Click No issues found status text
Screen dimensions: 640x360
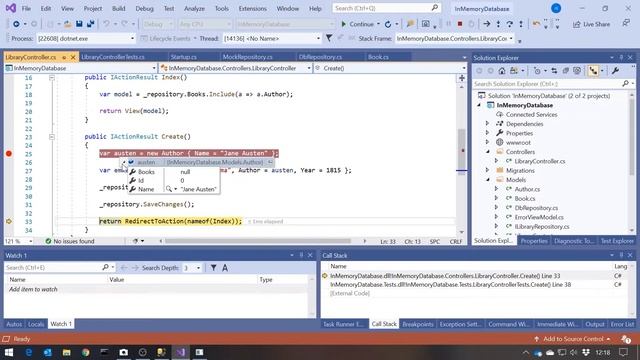click(74, 241)
